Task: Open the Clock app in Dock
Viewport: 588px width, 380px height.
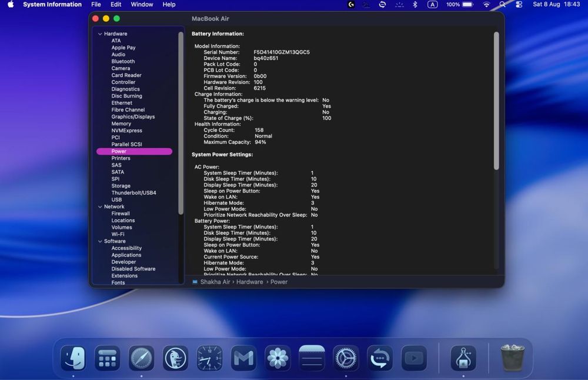Action: [x=210, y=358]
